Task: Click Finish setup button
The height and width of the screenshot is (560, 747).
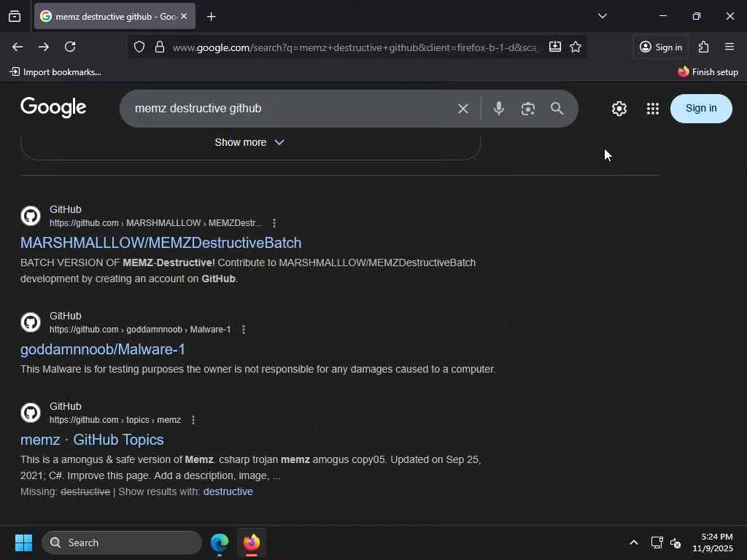Action: [x=708, y=72]
